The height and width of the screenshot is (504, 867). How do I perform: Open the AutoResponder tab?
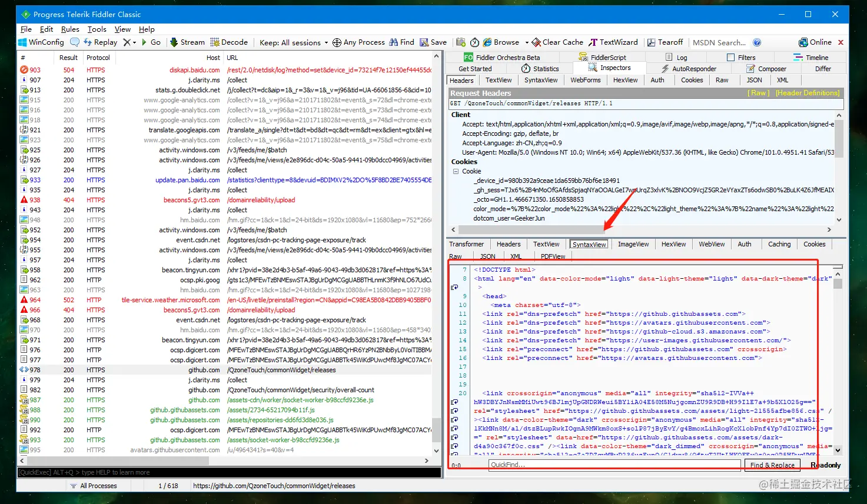pyautogui.click(x=688, y=68)
